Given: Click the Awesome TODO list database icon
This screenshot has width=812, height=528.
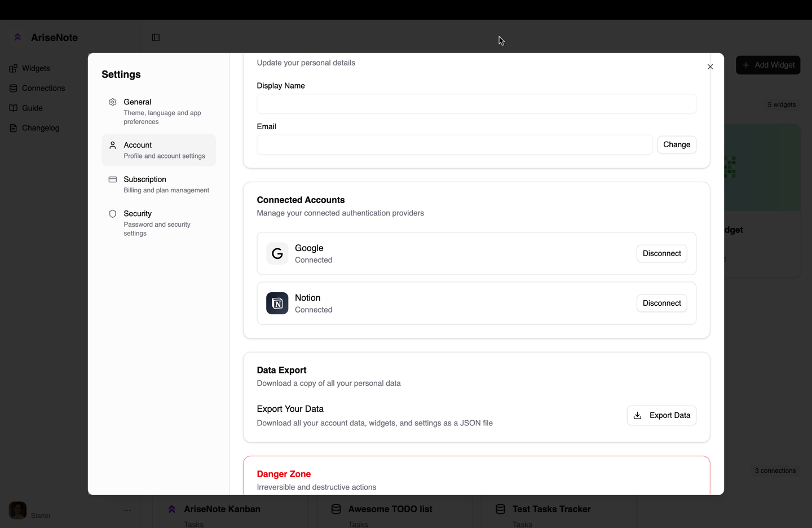Looking at the screenshot, I should pos(336,509).
